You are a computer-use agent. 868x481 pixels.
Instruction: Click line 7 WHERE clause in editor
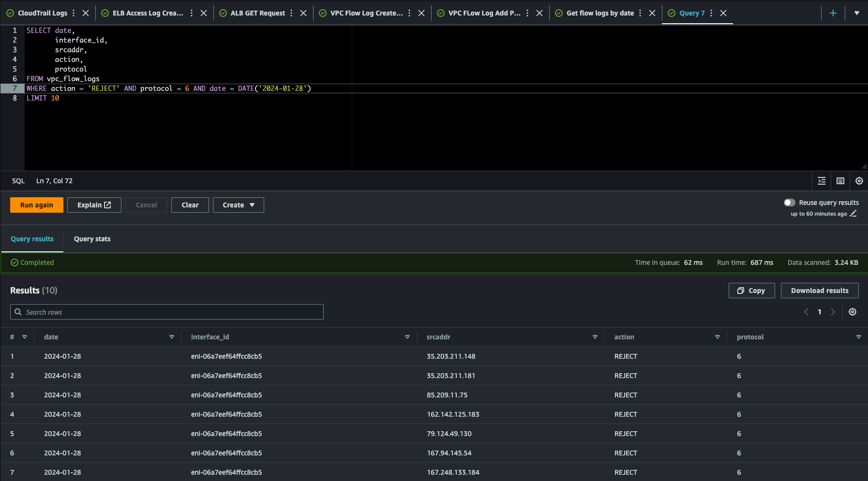[169, 88]
